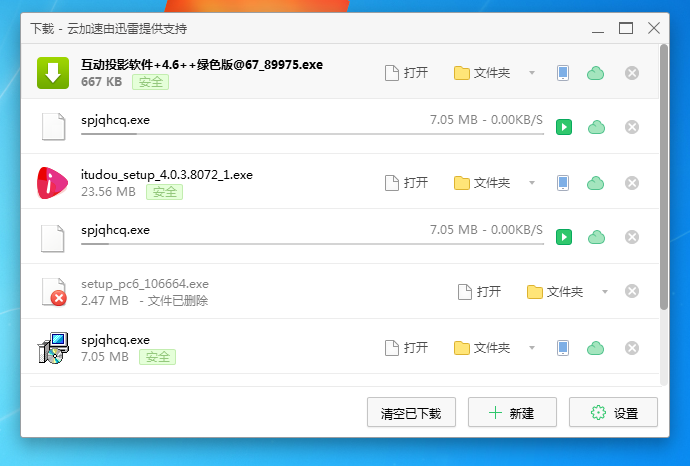
Task: Click cloud icon in itudou_setup row
Action: click(596, 182)
